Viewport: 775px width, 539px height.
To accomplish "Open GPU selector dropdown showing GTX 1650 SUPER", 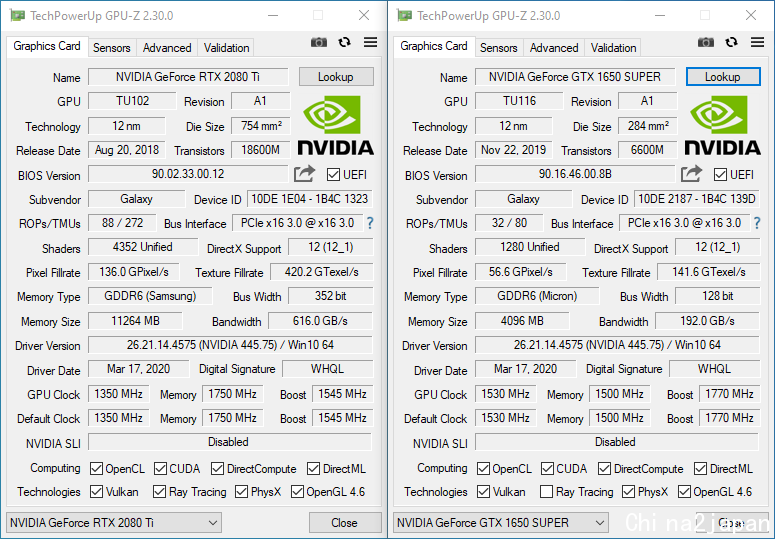I will click(x=501, y=522).
